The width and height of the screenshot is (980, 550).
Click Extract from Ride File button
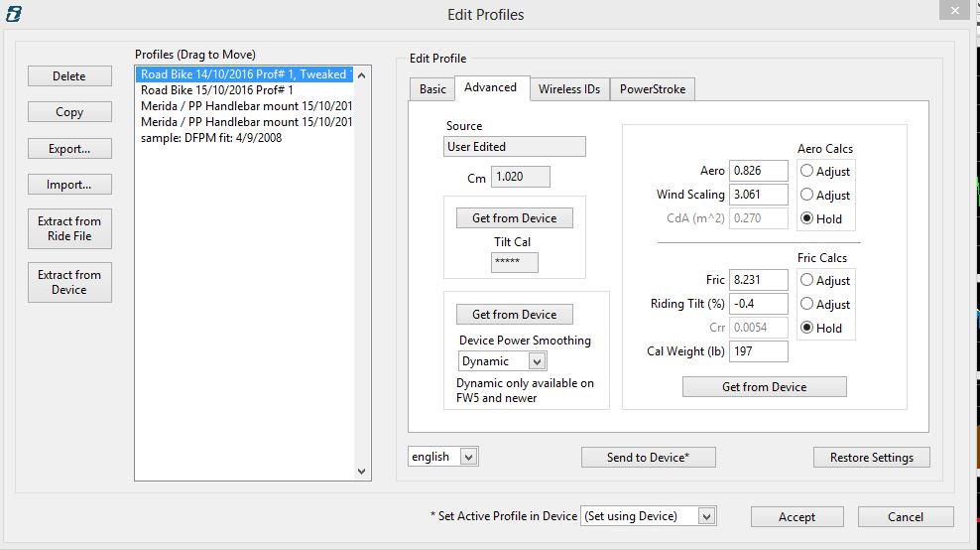pyautogui.click(x=69, y=229)
